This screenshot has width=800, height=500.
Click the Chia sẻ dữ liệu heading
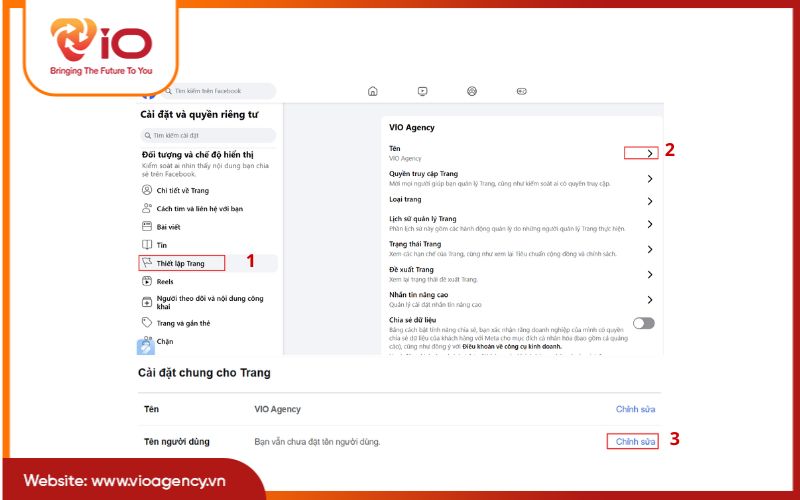(x=412, y=320)
